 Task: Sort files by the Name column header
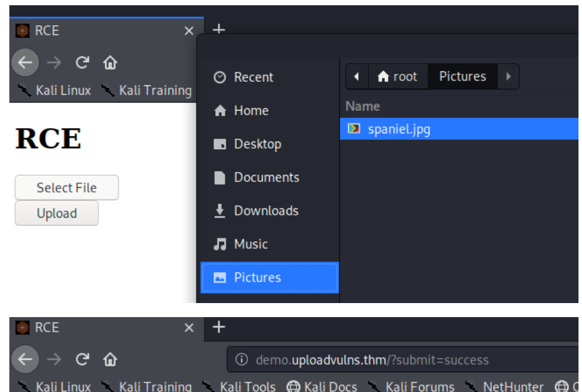point(363,106)
